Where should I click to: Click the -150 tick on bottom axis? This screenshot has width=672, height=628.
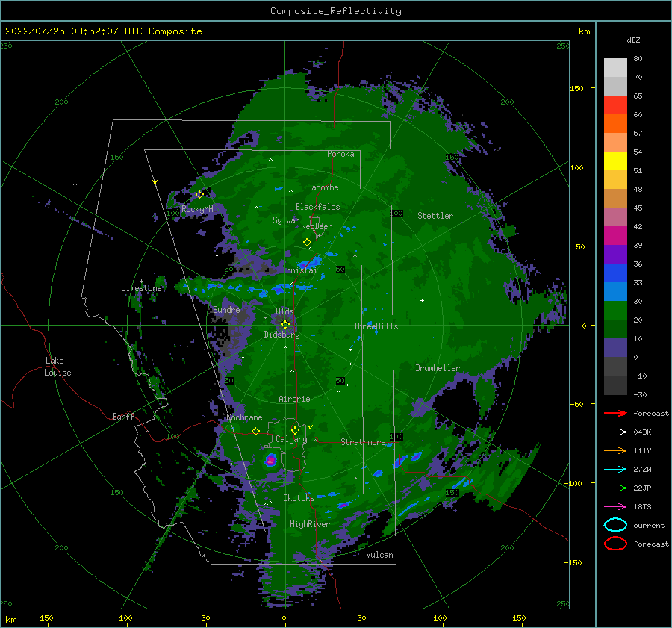44,618
